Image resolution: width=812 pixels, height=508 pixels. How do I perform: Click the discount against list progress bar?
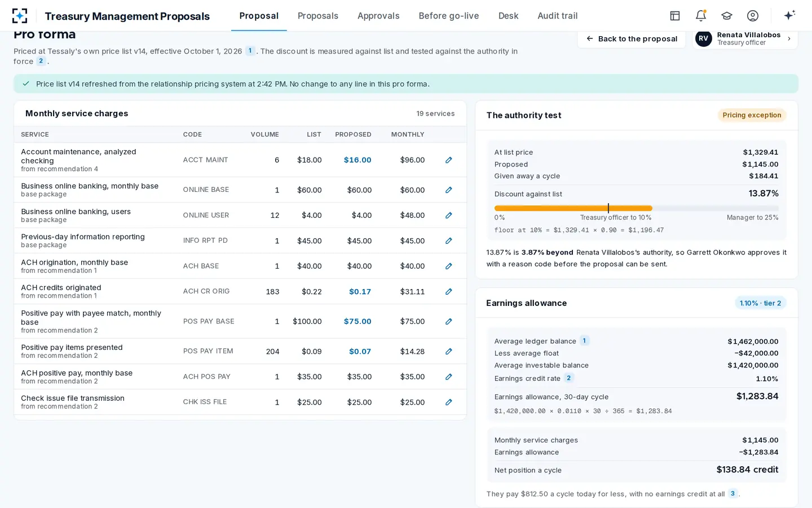click(x=636, y=208)
